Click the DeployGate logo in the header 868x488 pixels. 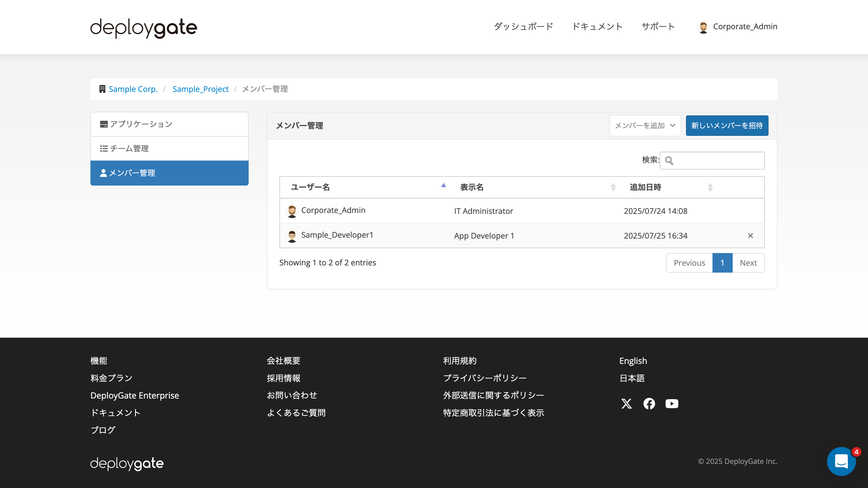tap(143, 28)
